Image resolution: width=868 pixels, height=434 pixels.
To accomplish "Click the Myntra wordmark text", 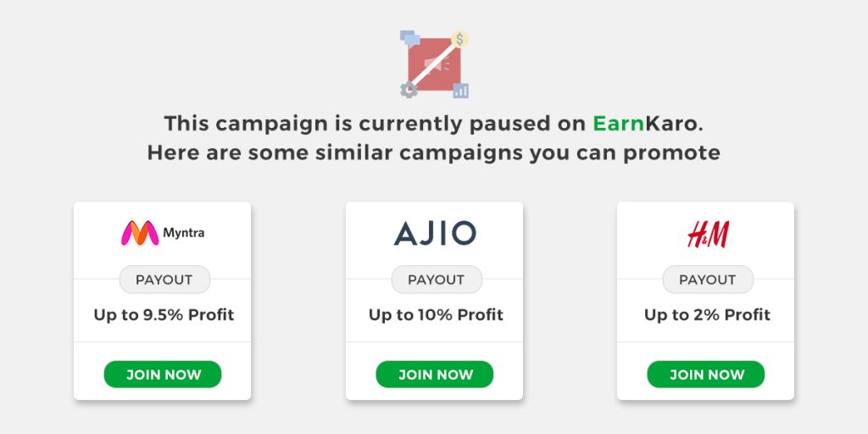I will click(183, 233).
